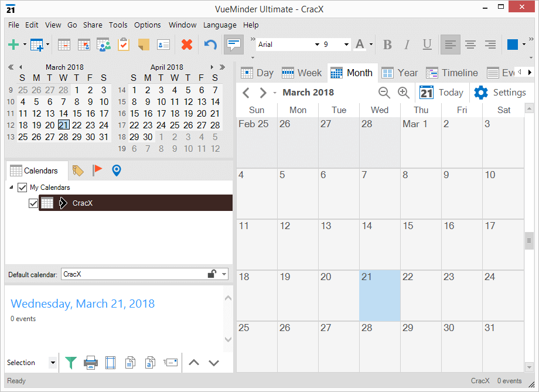Open the Selection dropdown

click(x=53, y=363)
